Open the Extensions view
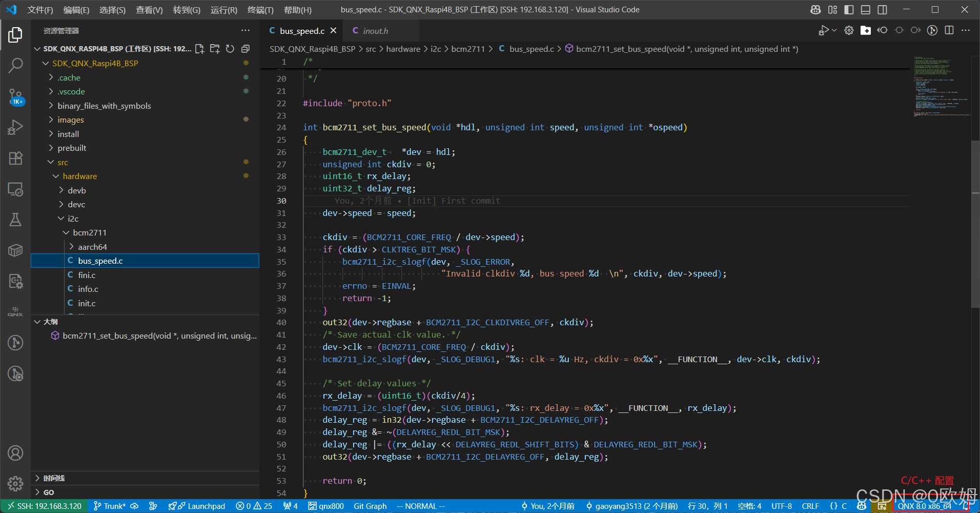Viewport: 980px width, 513px height. point(15,158)
